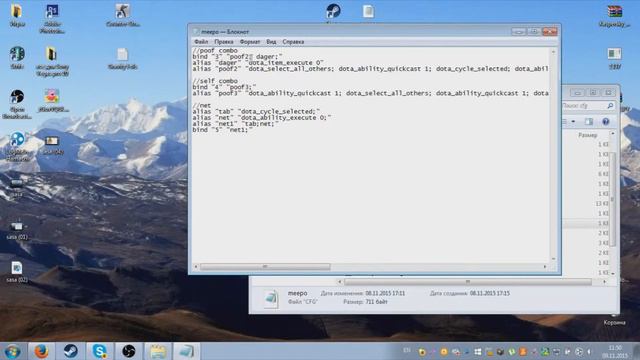Select the Adobe Photoshop desktop shortcut
This screenshot has height=360, width=640.
52,18
